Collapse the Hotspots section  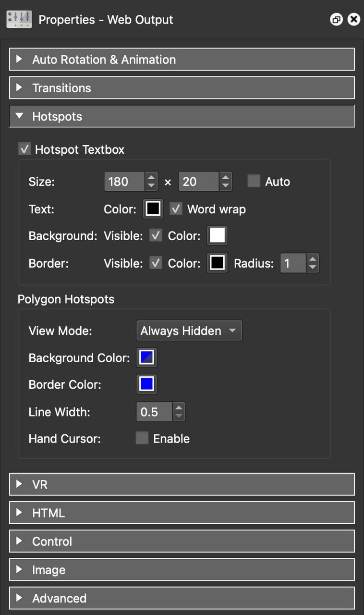[182, 116]
